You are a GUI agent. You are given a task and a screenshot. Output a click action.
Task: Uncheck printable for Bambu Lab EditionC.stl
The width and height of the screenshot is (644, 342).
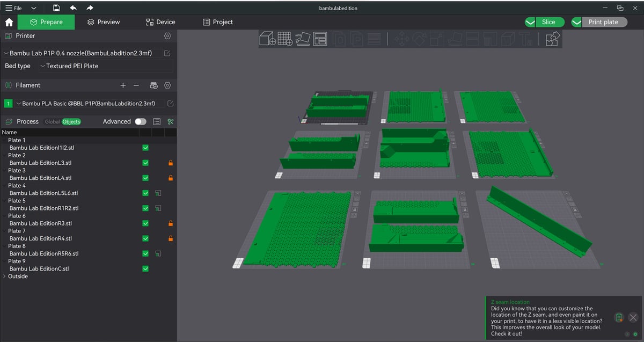[x=145, y=268]
